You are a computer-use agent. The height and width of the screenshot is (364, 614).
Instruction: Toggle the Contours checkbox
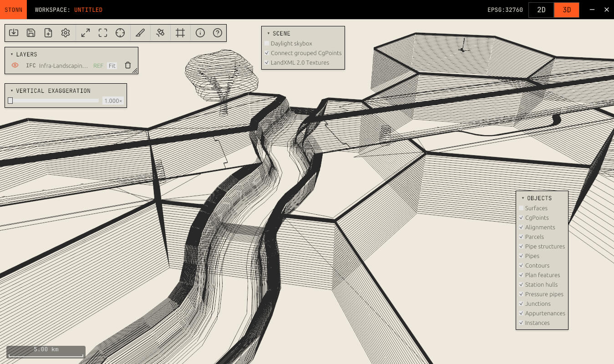[x=521, y=265]
